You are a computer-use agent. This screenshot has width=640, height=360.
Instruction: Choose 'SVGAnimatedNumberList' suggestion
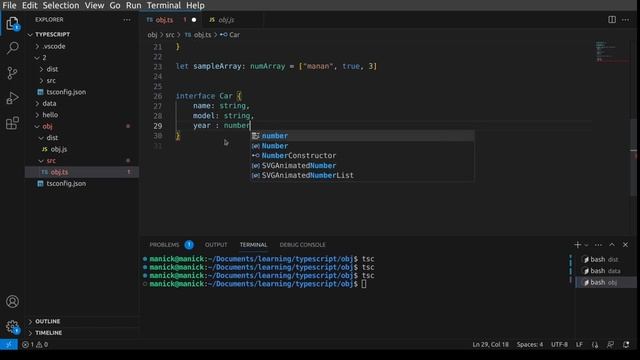pos(362,175)
